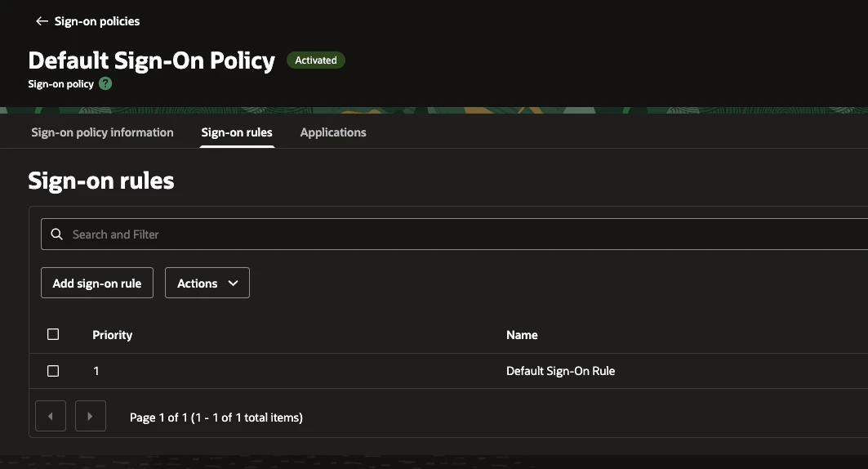Check the Default Sign-On Rule row checkbox
Screen dimensions: 868x469
pos(53,371)
